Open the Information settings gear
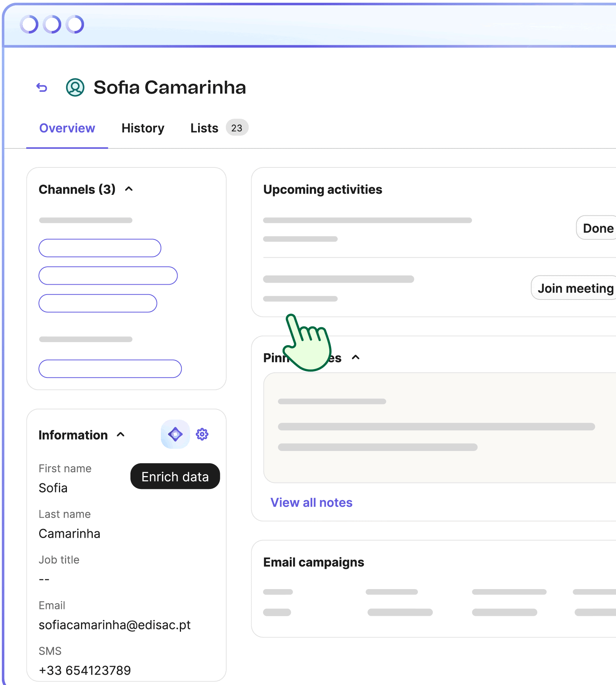The height and width of the screenshot is (685, 616). [202, 434]
